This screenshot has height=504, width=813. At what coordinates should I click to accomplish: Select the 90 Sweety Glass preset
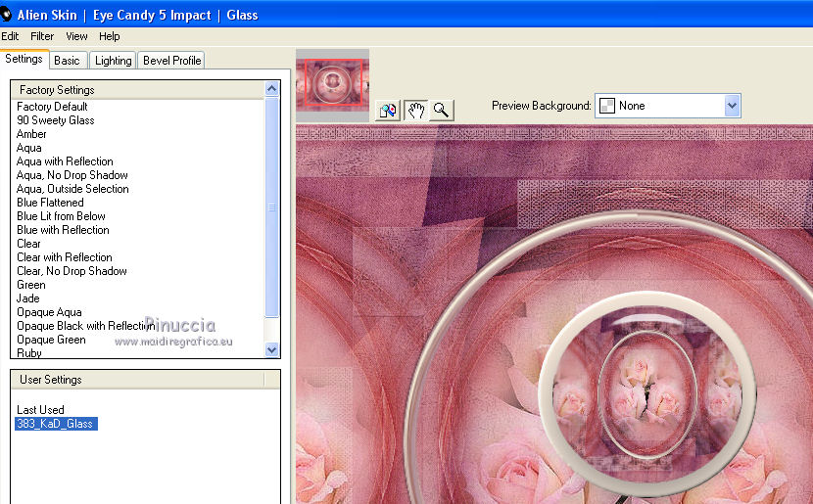[x=56, y=120]
